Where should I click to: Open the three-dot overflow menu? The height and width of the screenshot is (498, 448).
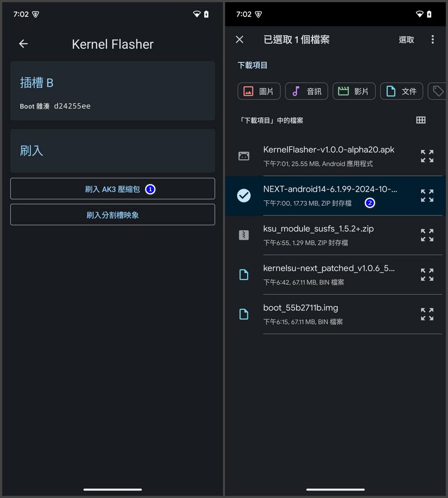(x=432, y=39)
